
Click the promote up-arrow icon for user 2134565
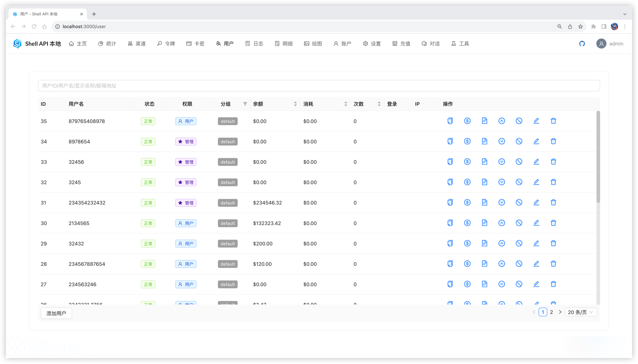502,223
